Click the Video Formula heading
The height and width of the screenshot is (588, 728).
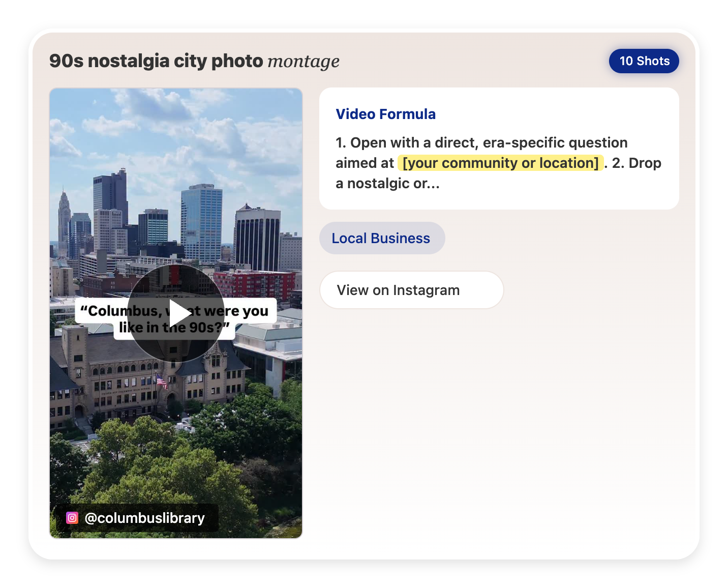(385, 114)
